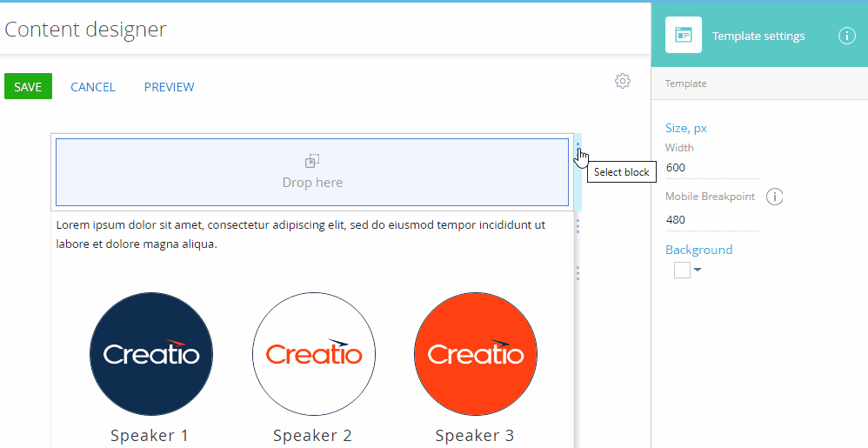Click the dots handle of Lorem ipsum block
Image resolution: width=868 pixels, height=448 pixels.
coord(578,226)
